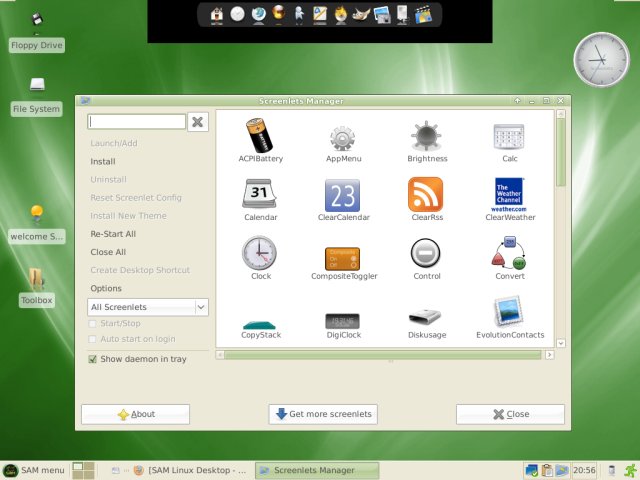Click the About button
The width and height of the screenshot is (640, 480).
[136, 414]
